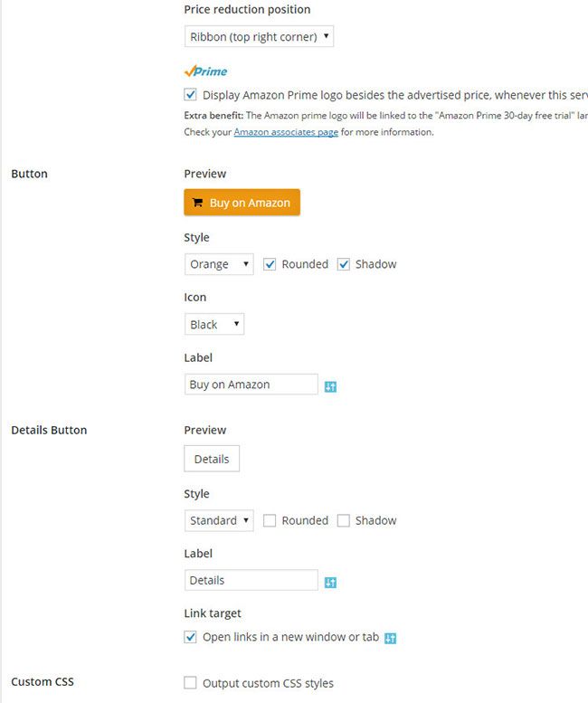Click sort icon beside Buy on Amazon label field

(330, 386)
